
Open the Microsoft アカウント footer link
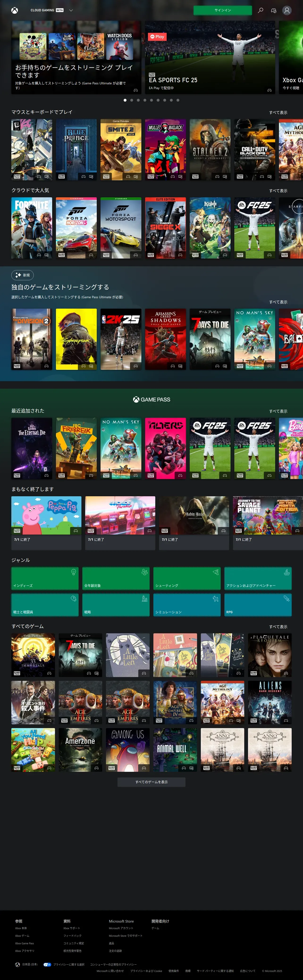point(121,928)
